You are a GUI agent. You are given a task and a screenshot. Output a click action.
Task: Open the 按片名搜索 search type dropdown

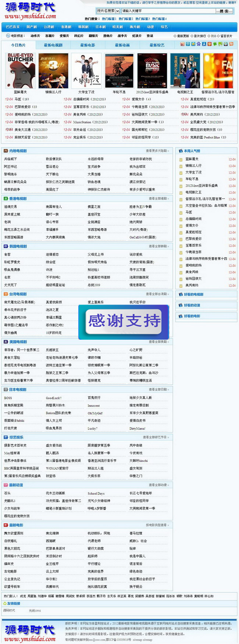pos(108,11)
